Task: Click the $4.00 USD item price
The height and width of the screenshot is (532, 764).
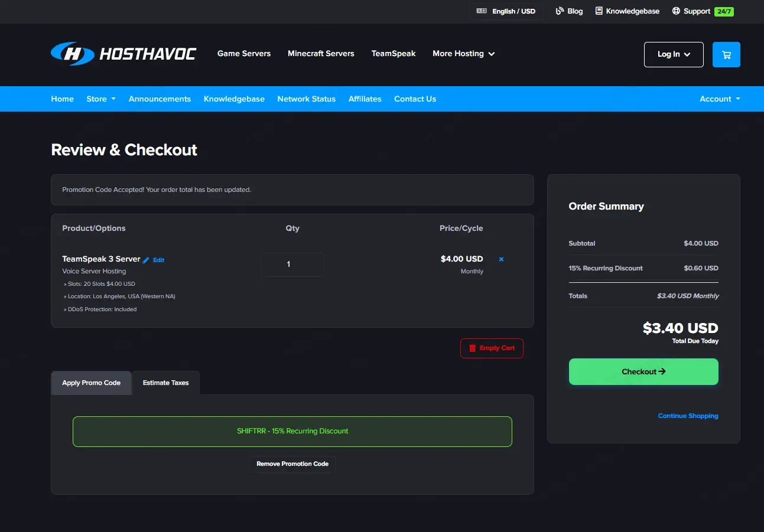Action: pyautogui.click(x=462, y=259)
